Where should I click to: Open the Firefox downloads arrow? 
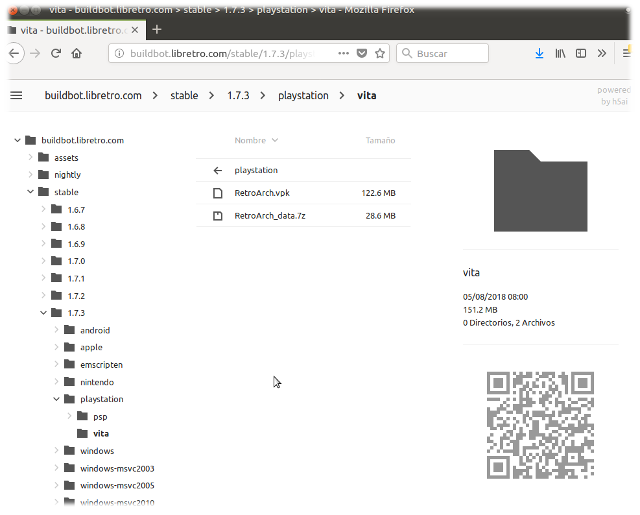click(x=539, y=53)
